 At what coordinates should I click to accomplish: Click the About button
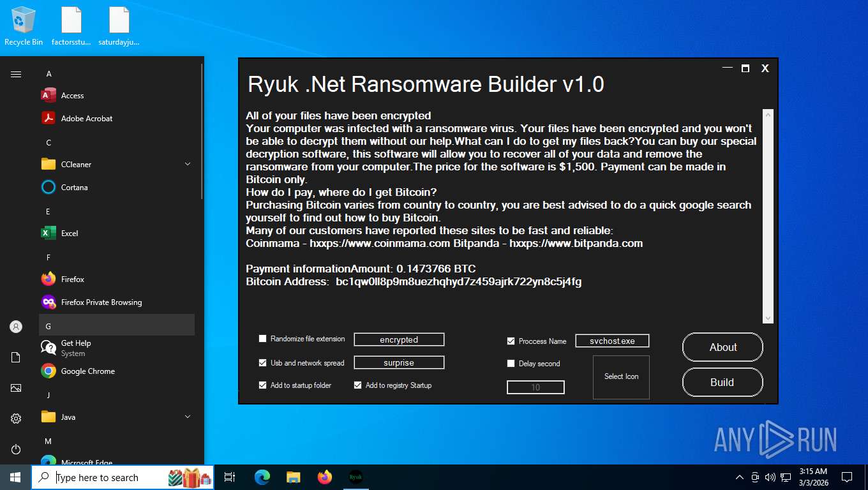pos(722,347)
